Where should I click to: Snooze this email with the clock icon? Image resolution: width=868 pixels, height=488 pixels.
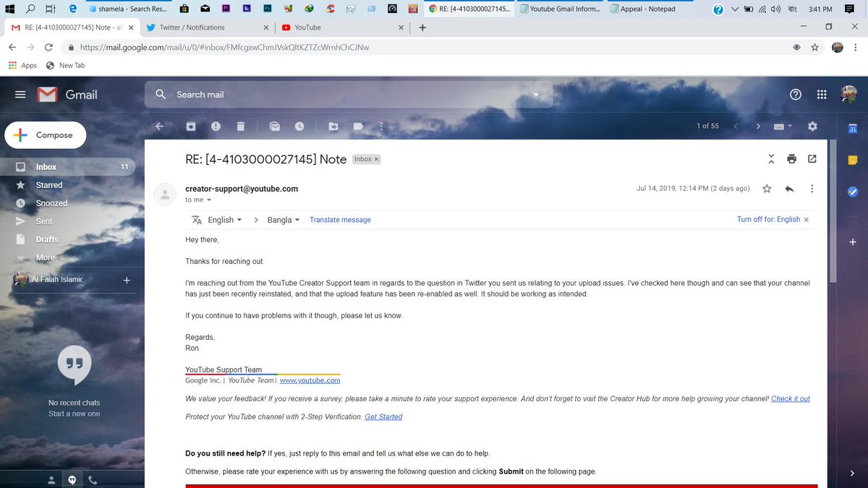pos(299,126)
